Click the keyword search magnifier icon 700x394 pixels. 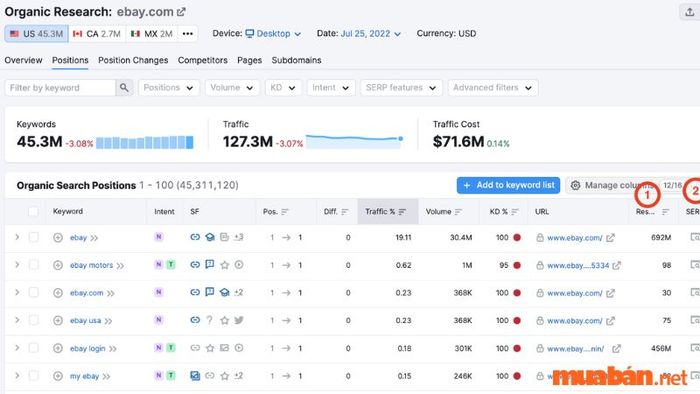(124, 87)
